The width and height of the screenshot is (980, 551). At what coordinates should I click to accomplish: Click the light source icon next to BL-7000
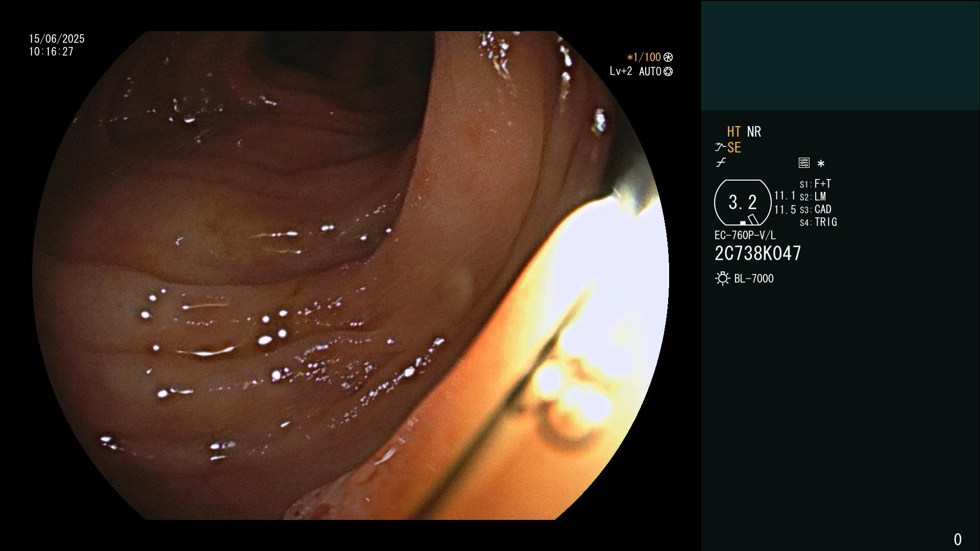[723, 279]
